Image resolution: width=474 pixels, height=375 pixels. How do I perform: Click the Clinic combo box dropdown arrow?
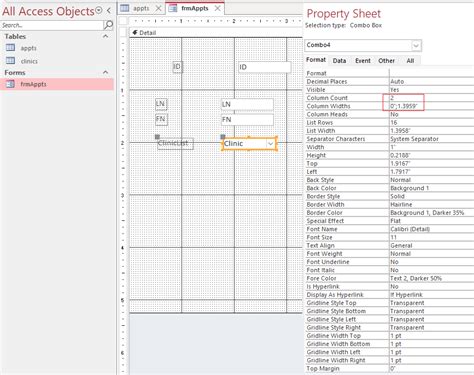271,144
